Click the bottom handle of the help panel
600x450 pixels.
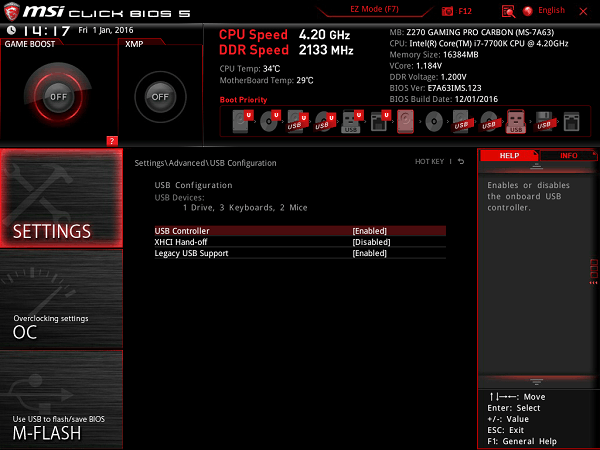[536, 382]
